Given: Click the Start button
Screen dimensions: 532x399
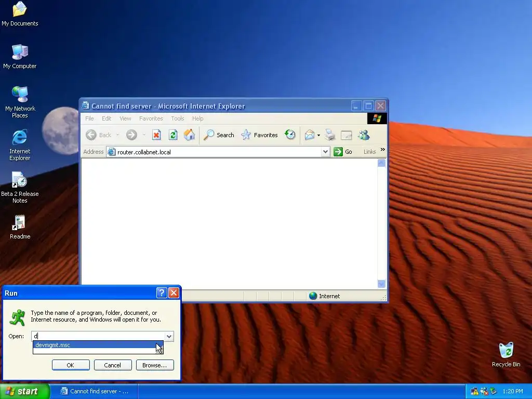Looking at the screenshot, I should 24,391.
